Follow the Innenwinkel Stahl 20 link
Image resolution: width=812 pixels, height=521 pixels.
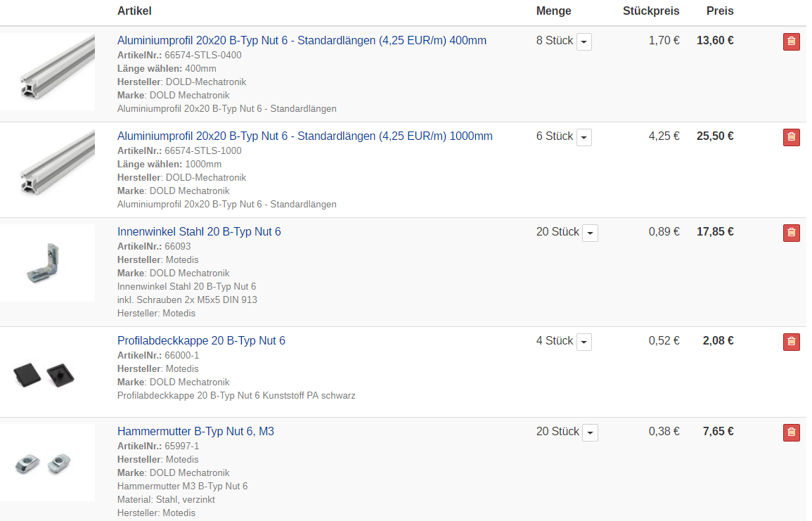pyautogui.click(x=199, y=232)
